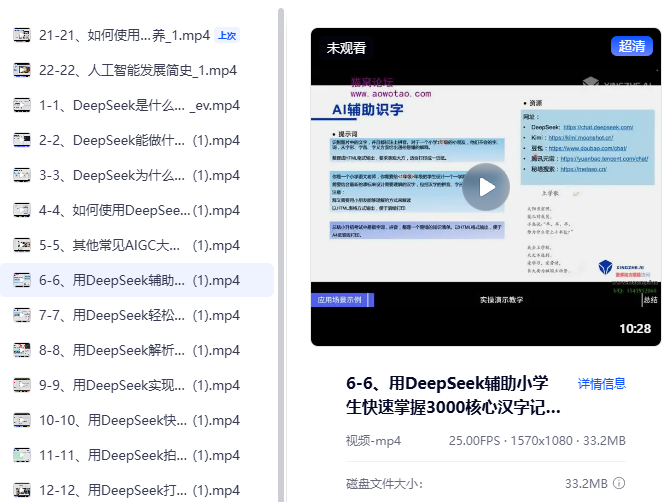Click the file icon for 2-2 DeepSeek能做什么
Screen dimensions: 671x502
[22, 140]
